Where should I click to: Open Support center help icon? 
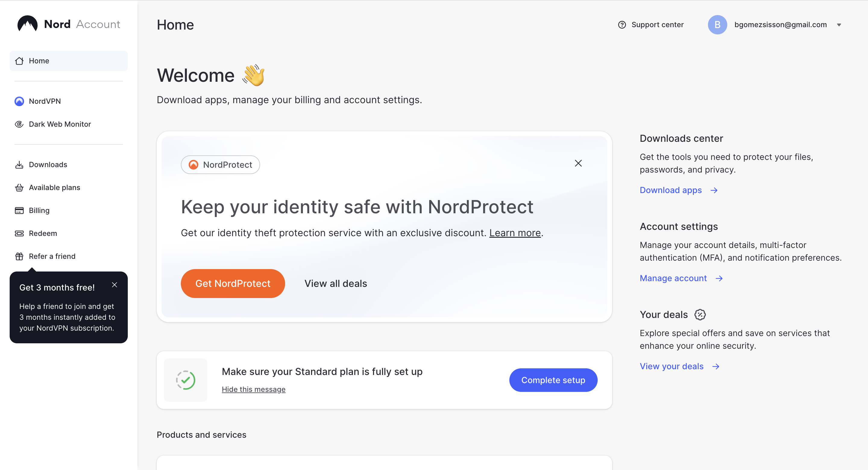622,25
